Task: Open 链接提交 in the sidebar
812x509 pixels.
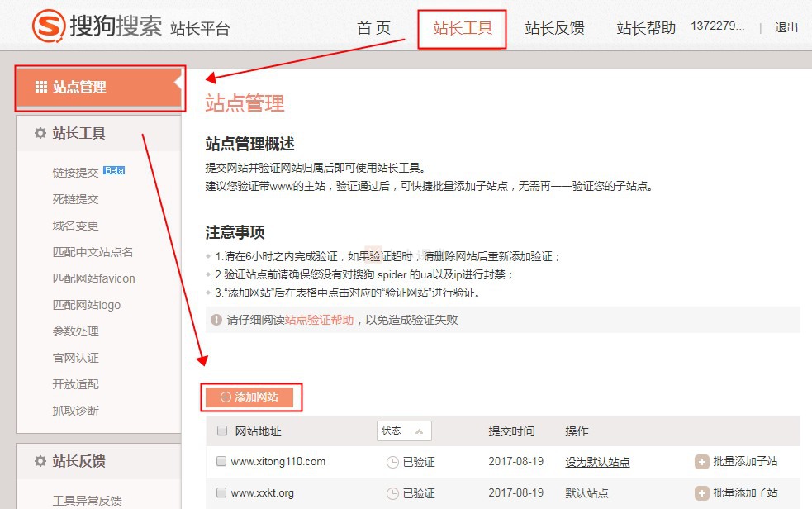Action: click(75, 173)
